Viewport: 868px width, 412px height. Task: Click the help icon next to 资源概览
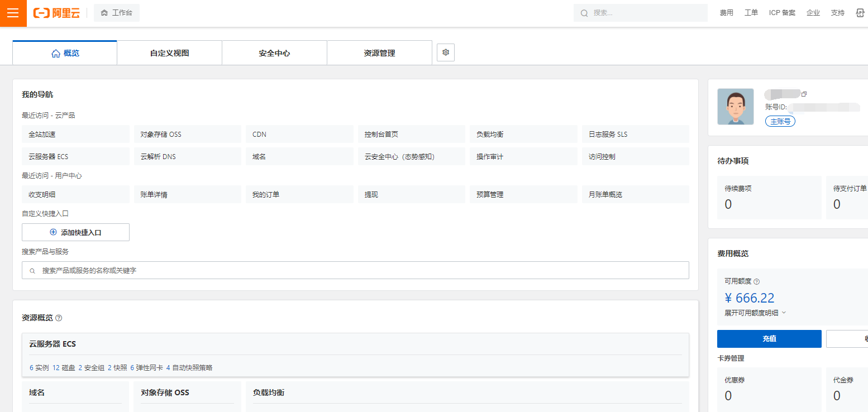coord(59,318)
